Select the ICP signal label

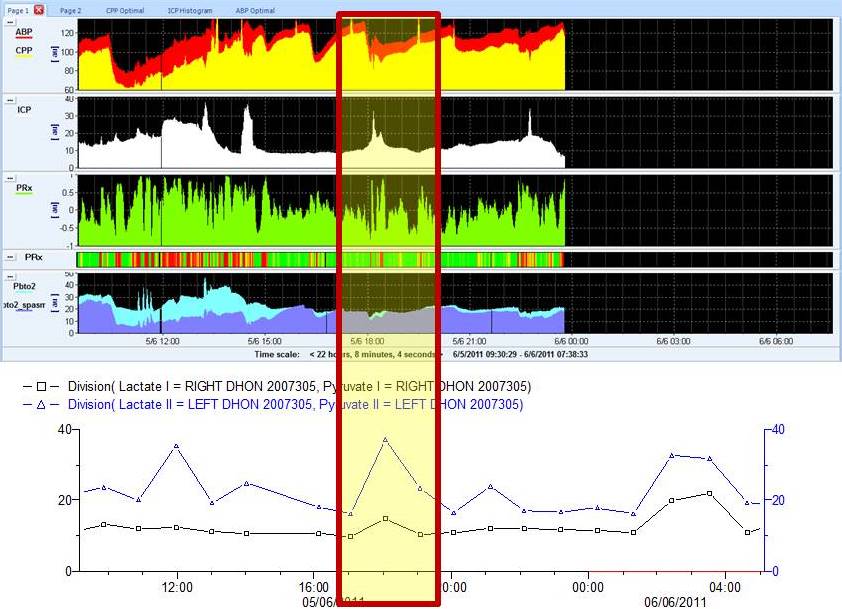click(24, 110)
